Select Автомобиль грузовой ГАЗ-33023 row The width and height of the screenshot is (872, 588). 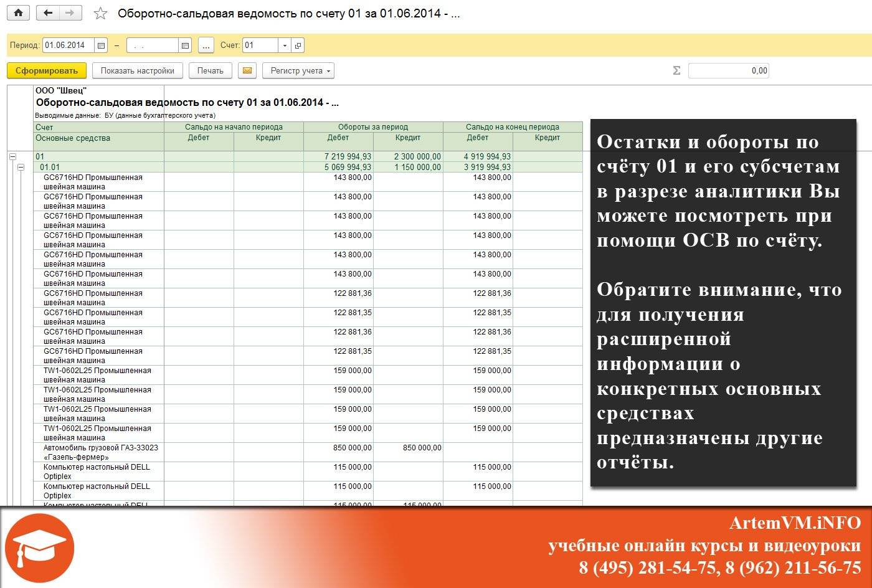pyautogui.click(x=308, y=452)
